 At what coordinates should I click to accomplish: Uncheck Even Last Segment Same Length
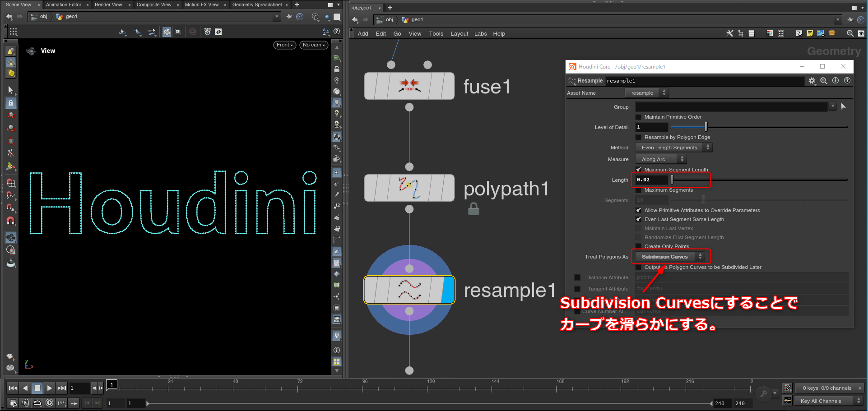click(x=639, y=219)
